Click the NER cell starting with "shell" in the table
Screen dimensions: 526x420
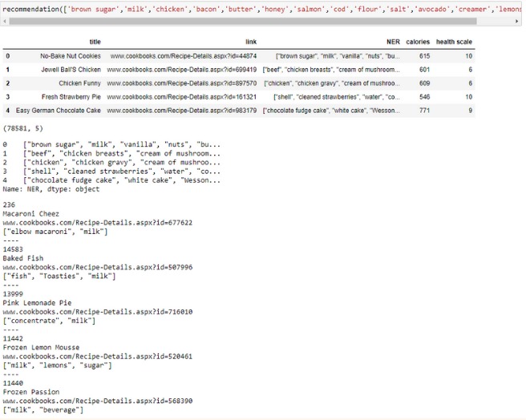(x=337, y=97)
